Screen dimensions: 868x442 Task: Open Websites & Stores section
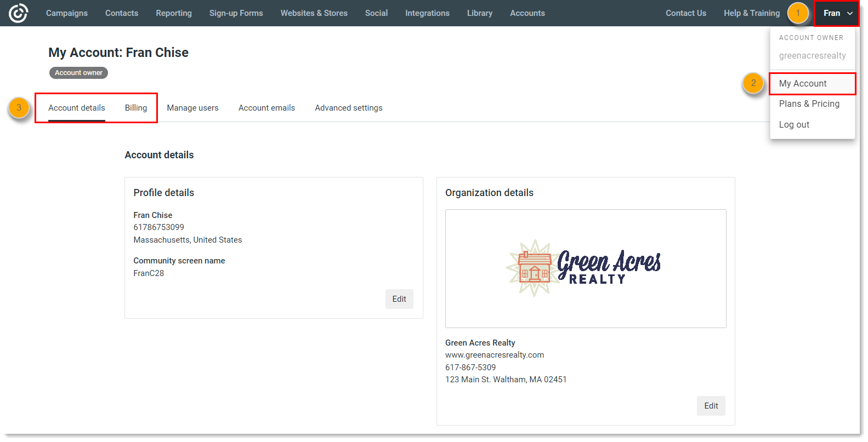[x=314, y=13]
